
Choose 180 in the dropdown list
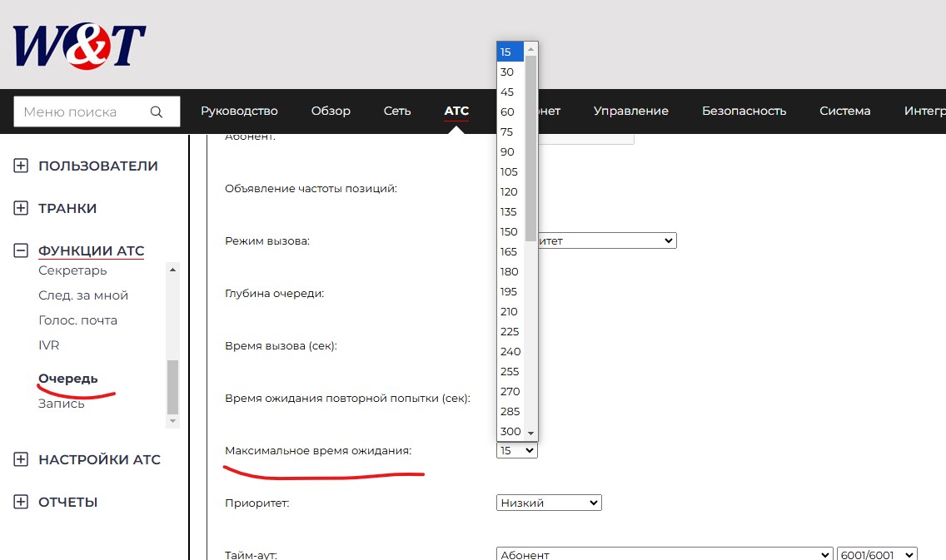pyautogui.click(x=510, y=271)
